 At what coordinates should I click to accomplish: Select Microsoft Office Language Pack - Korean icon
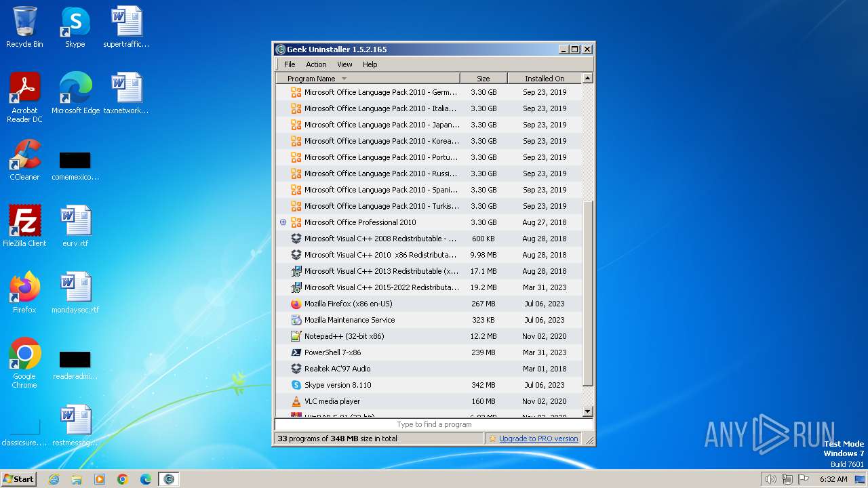296,141
